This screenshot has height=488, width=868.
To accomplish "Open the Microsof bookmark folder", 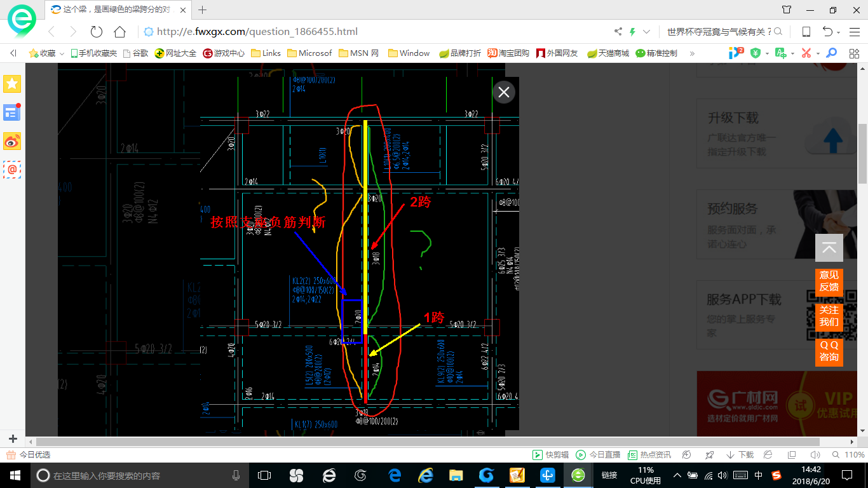I will [x=309, y=53].
